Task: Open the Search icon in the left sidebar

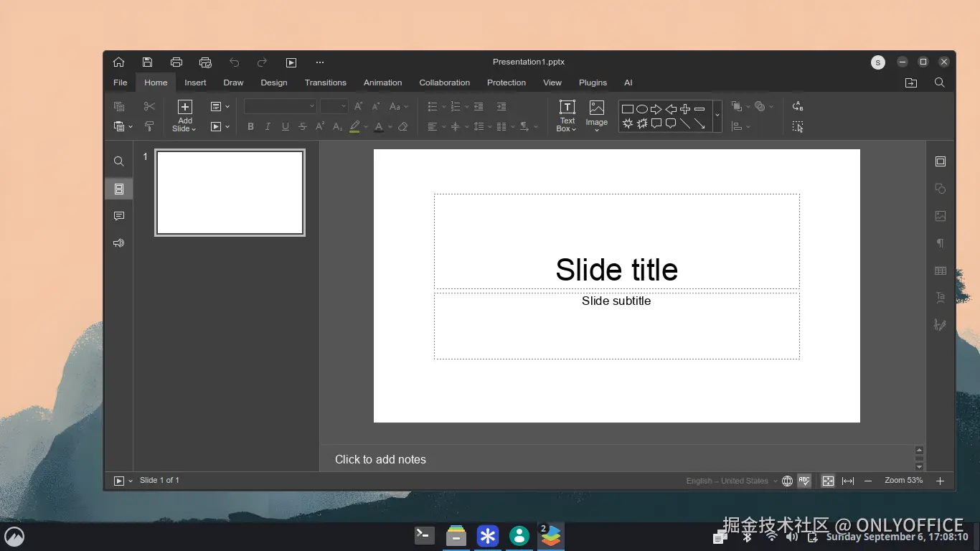Action: (119, 161)
